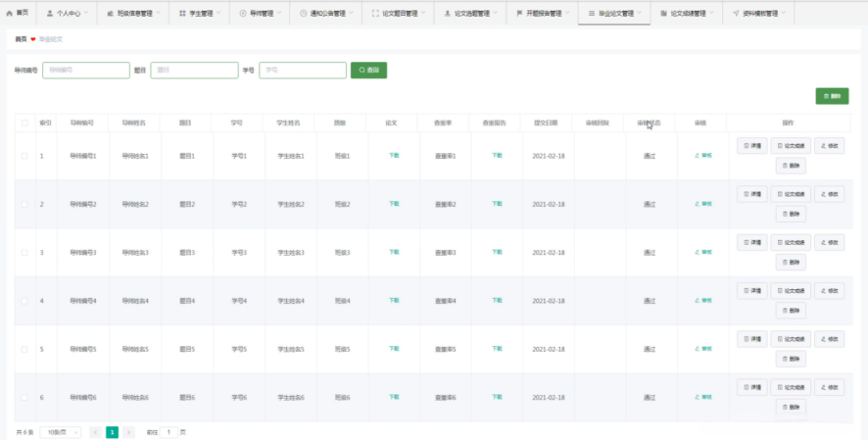Screen dimensions: 868x442
Task: Open 论文成绩 for row 1
Action: 791,146
